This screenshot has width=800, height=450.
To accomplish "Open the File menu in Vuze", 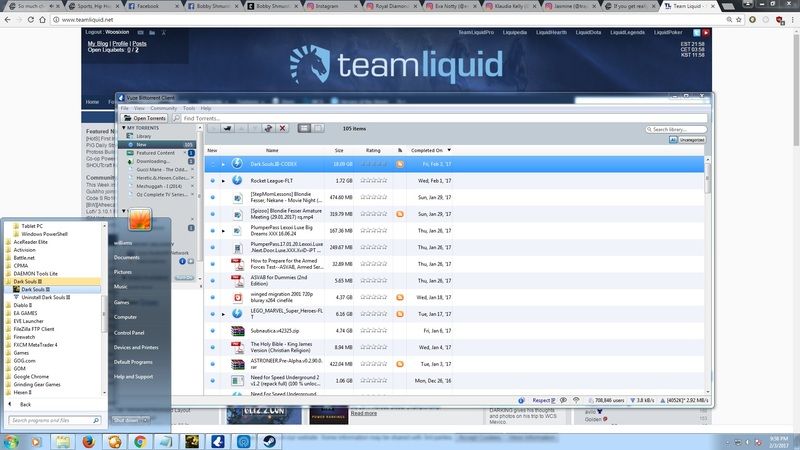I will [124, 108].
